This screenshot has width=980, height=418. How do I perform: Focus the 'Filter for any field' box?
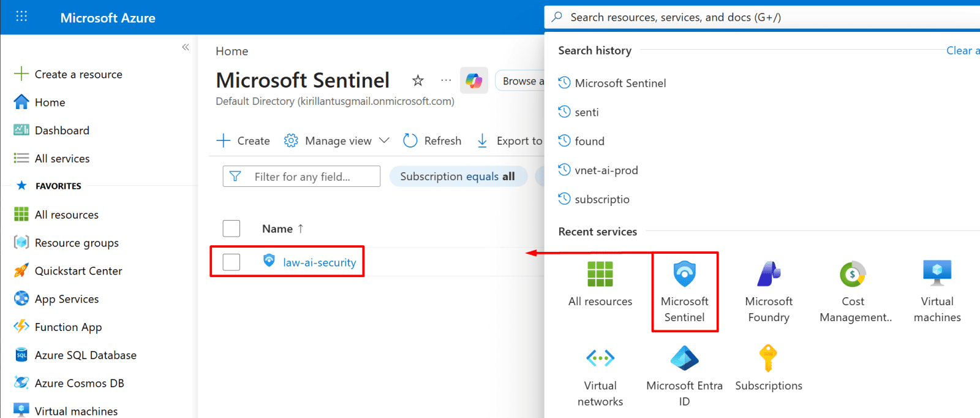coord(301,177)
